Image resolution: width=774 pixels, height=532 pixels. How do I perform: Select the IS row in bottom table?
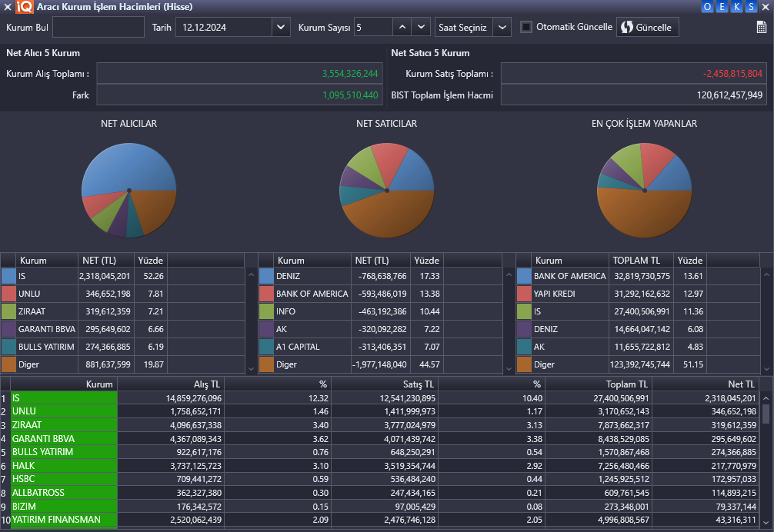point(379,398)
